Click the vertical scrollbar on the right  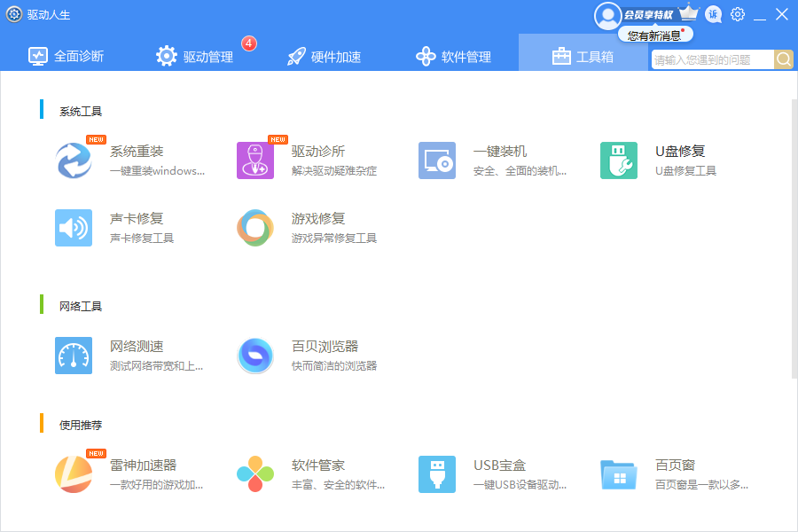[x=794, y=239]
